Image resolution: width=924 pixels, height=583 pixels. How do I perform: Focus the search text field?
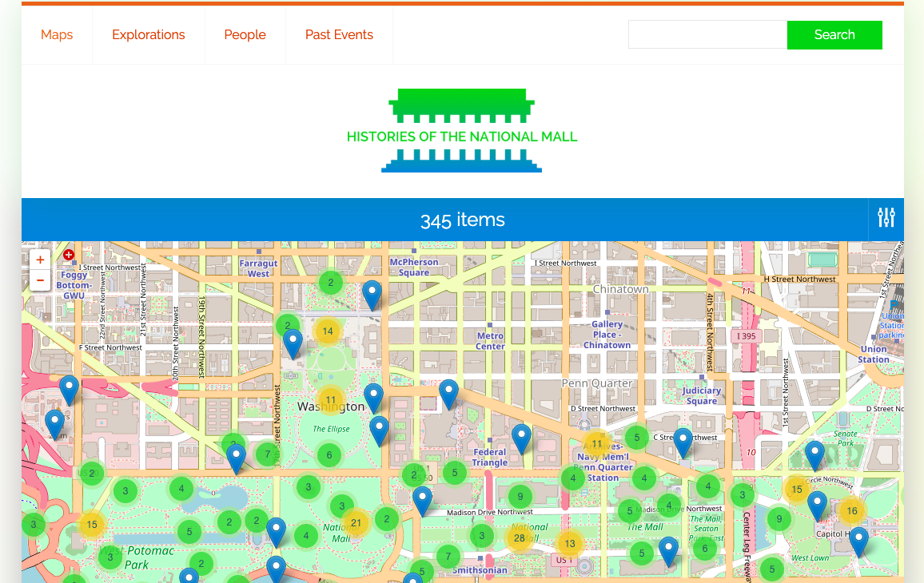[x=707, y=35]
